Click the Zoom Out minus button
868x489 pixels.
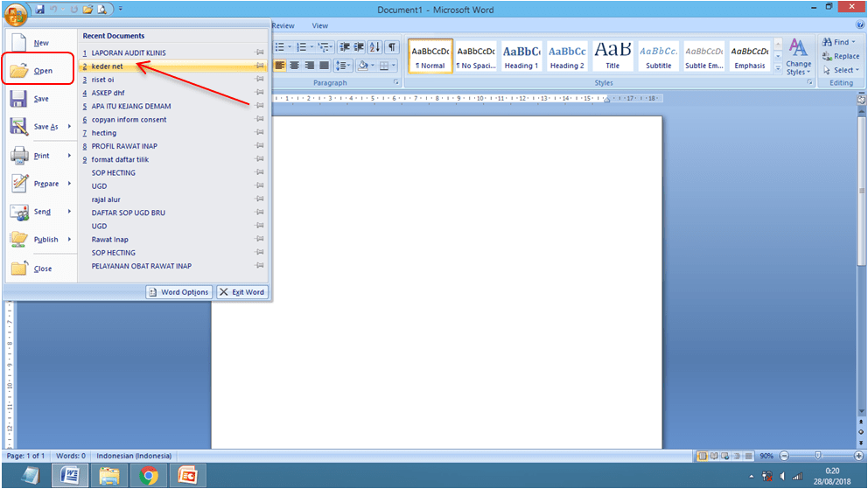(x=784, y=457)
